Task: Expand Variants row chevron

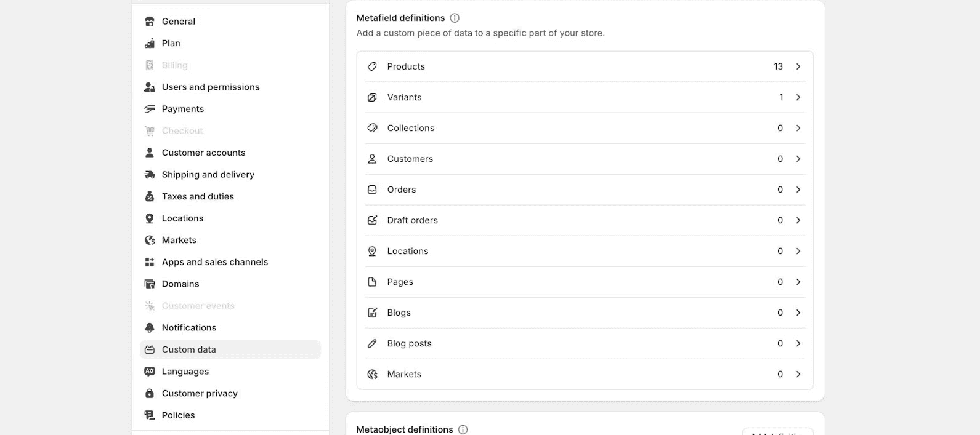Action: (x=798, y=97)
